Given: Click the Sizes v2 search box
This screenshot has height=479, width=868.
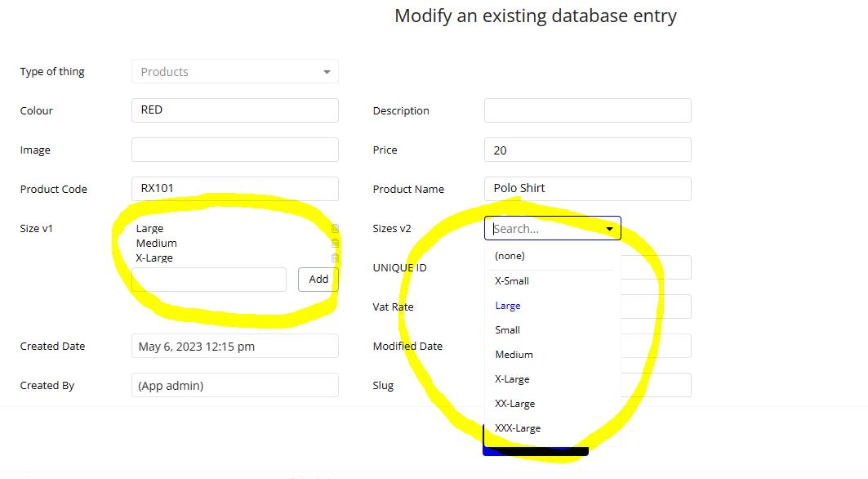Looking at the screenshot, I should click(x=544, y=229).
